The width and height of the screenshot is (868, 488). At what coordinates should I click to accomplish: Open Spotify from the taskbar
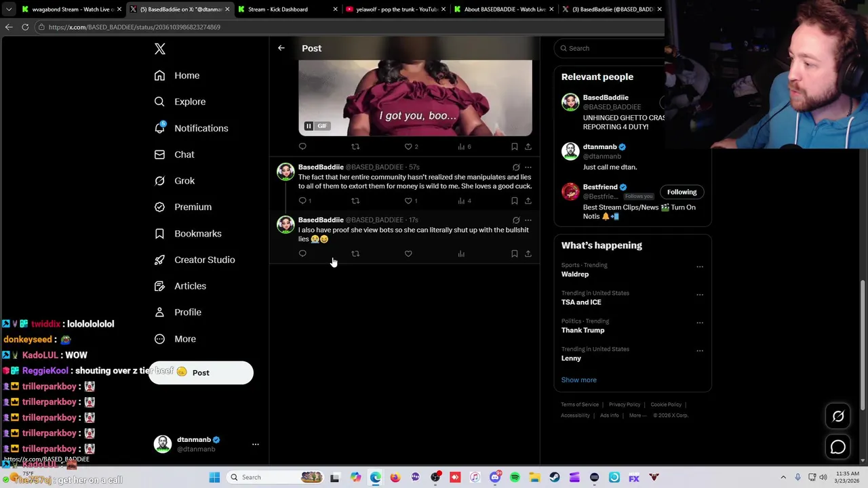coord(515,477)
